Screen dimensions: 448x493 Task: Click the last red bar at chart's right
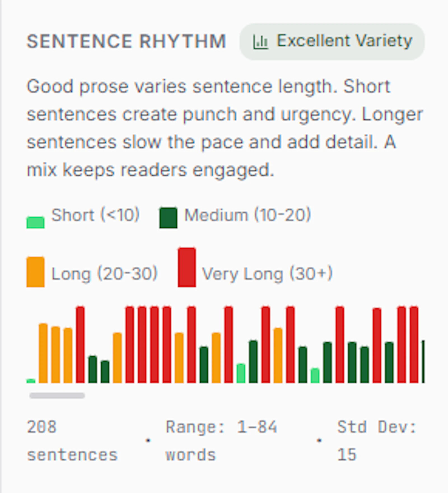[x=414, y=345]
